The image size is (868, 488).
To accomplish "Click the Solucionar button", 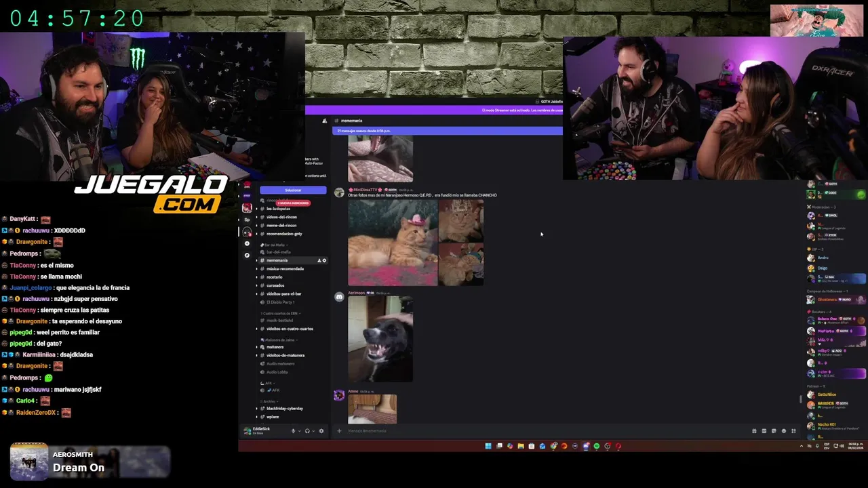I will pos(293,190).
